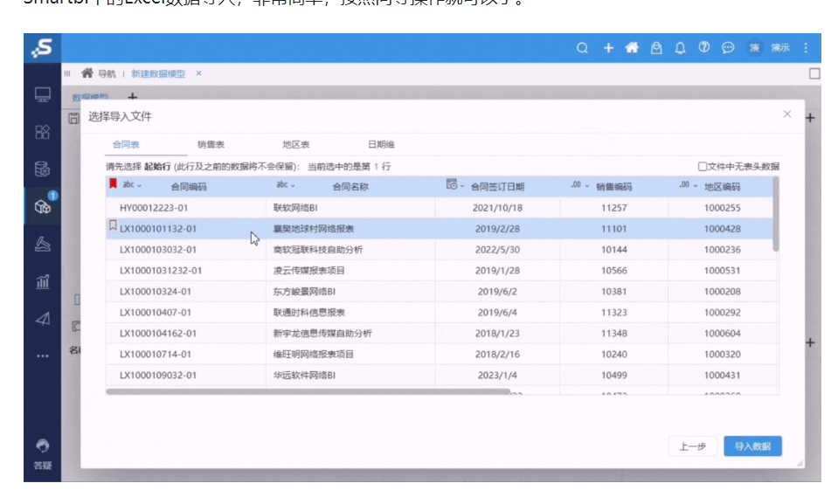The width and height of the screenshot is (831, 504).
Task: Open the dashboard grid sidebar icon
Action: (x=43, y=131)
